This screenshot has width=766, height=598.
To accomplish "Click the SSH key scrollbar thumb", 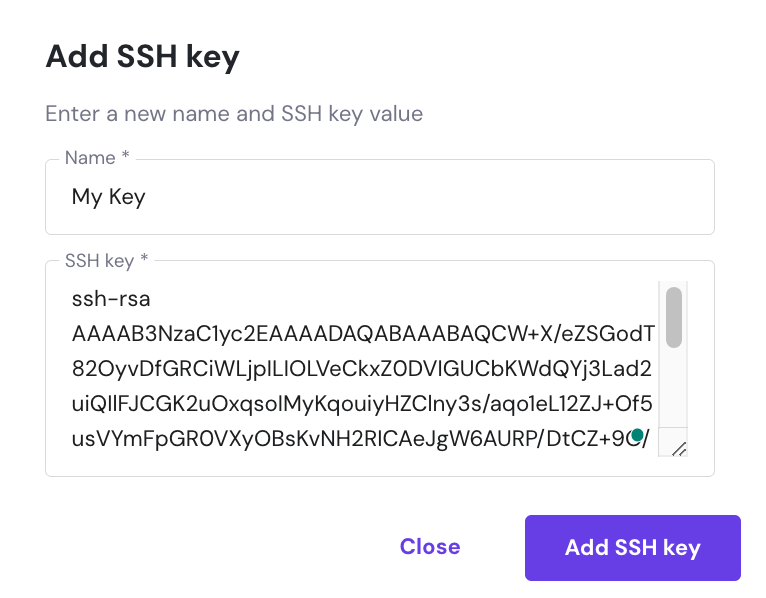I will pyautogui.click(x=674, y=316).
